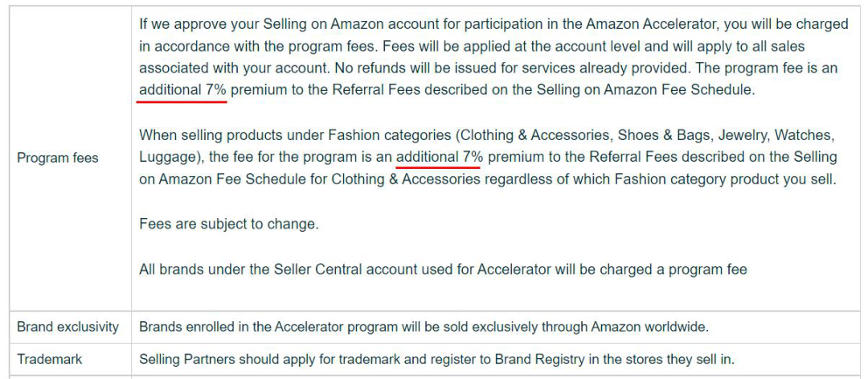Screen dimensions: 868x379
Task: Click the "Trademark" row label
Action: click(50, 359)
